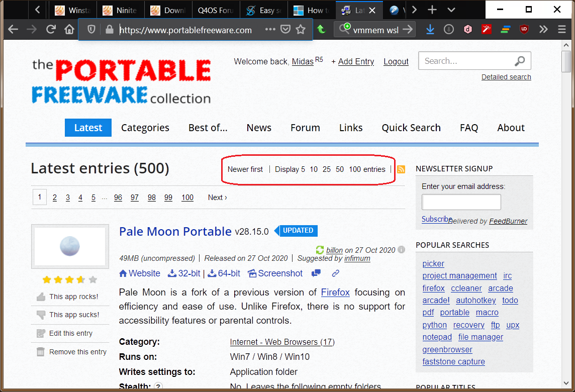Open the Forum menu item
The height and width of the screenshot is (392, 575).
[x=305, y=128]
